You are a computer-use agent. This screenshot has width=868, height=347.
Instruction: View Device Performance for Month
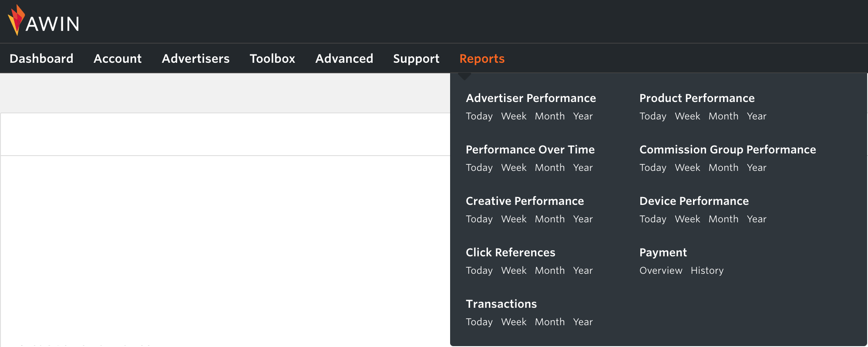[x=723, y=219]
